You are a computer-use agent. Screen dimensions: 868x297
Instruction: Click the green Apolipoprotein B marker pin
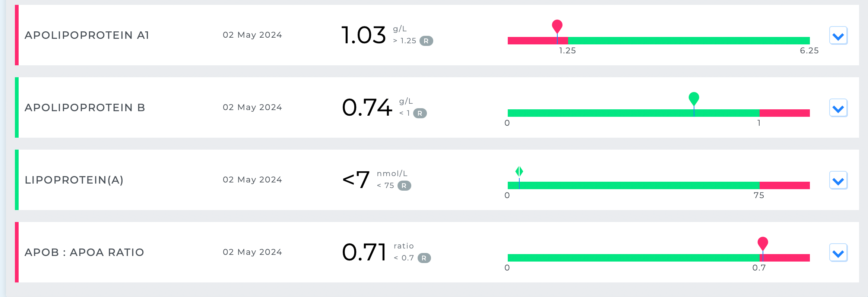pos(694,98)
